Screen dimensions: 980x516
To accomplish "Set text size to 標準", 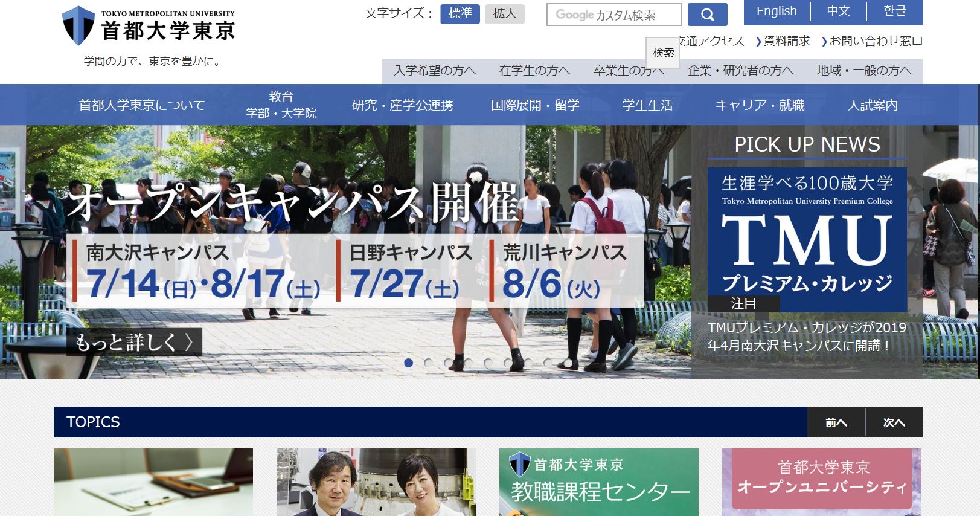I will [460, 13].
